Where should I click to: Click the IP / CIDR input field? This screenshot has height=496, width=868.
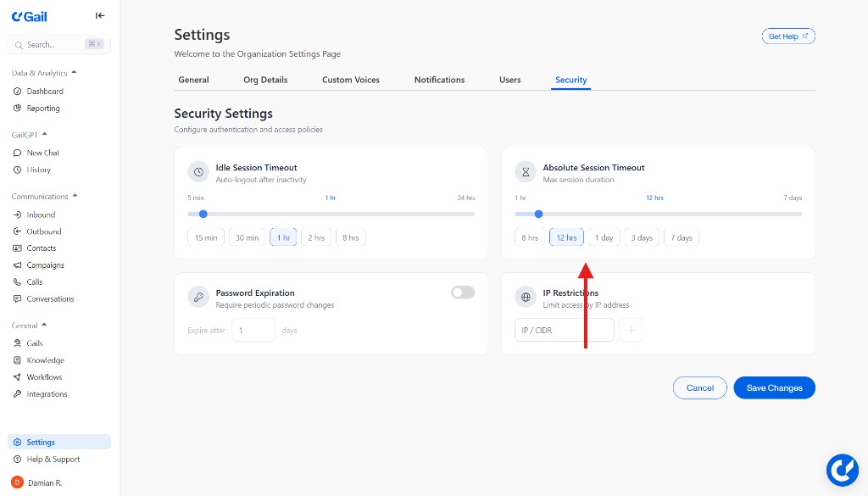(564, 331)
